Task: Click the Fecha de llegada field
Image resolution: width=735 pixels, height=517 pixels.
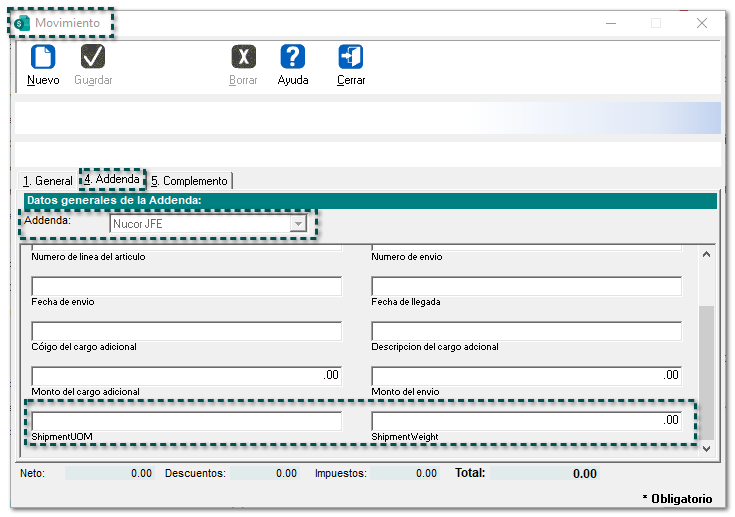Action: (526, 286)
